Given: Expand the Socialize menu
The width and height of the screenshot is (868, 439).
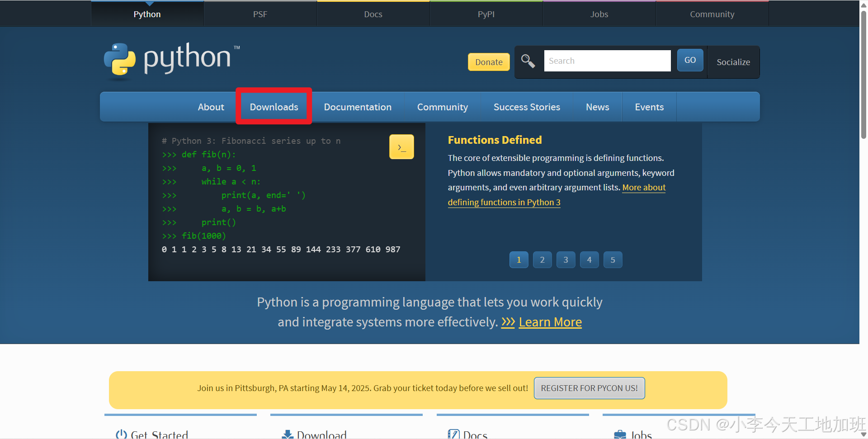Looking at the screenshot, I should pyautogui.click(x=733, y=62).
